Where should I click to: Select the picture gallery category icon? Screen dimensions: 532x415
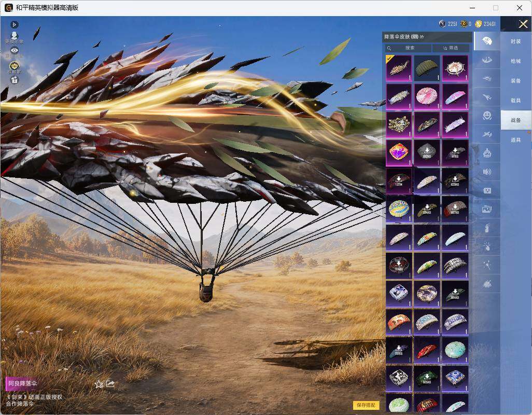click(x=487, y=209)
